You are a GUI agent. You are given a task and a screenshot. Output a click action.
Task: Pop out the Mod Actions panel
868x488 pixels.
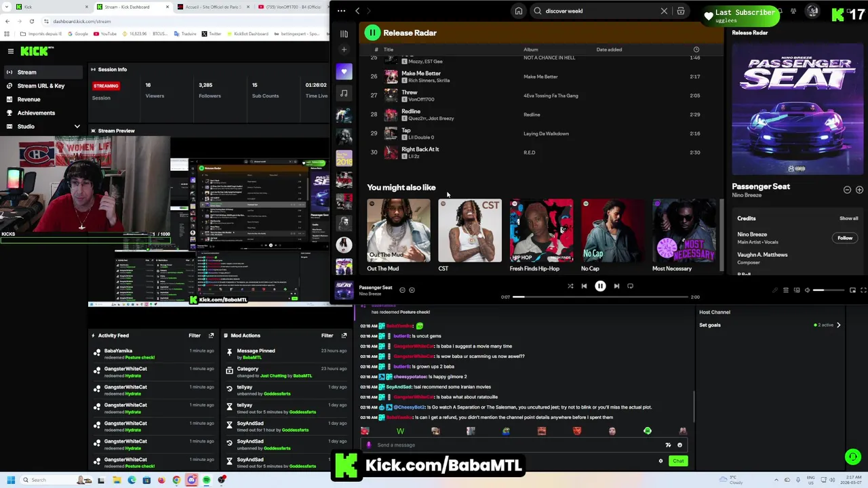coord(344,335)
